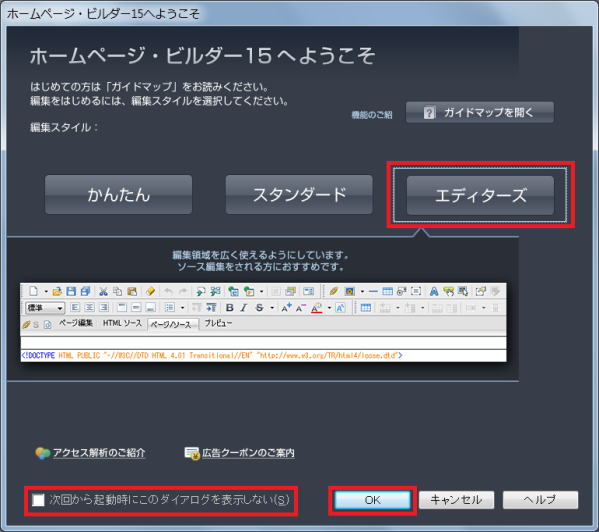Switch to the プレビュー tab in preview

click(x=218, y=323)
